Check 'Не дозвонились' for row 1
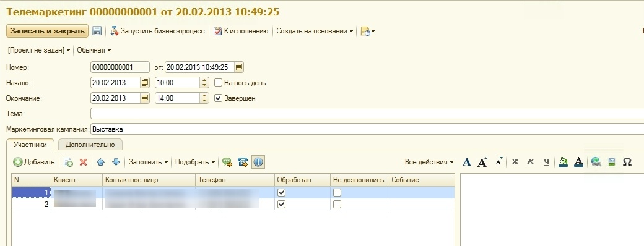This screenshot has height=246, width=644. (337, 192)
